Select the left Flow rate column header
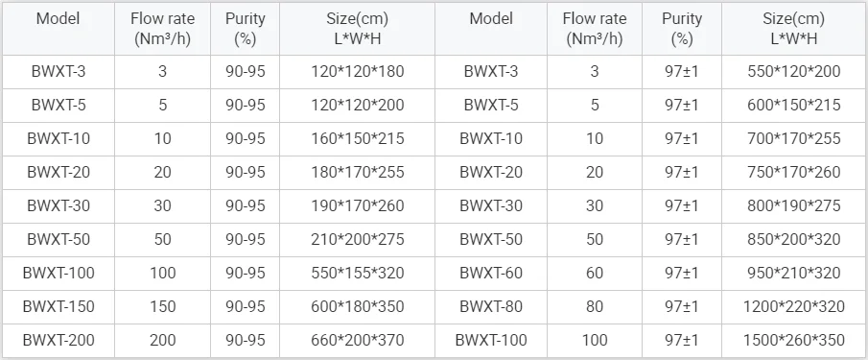The height and width of the screenshot is (360, 868). pyautogui.click(x=162, y=29)
